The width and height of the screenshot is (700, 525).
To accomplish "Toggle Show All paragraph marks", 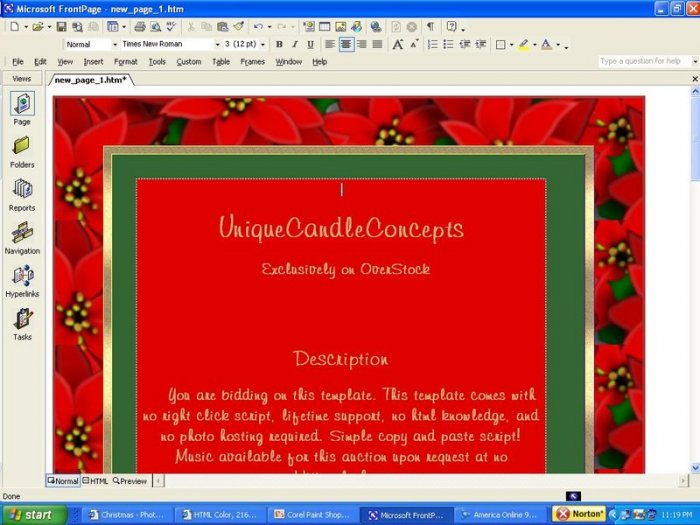I will click(430, 27).
